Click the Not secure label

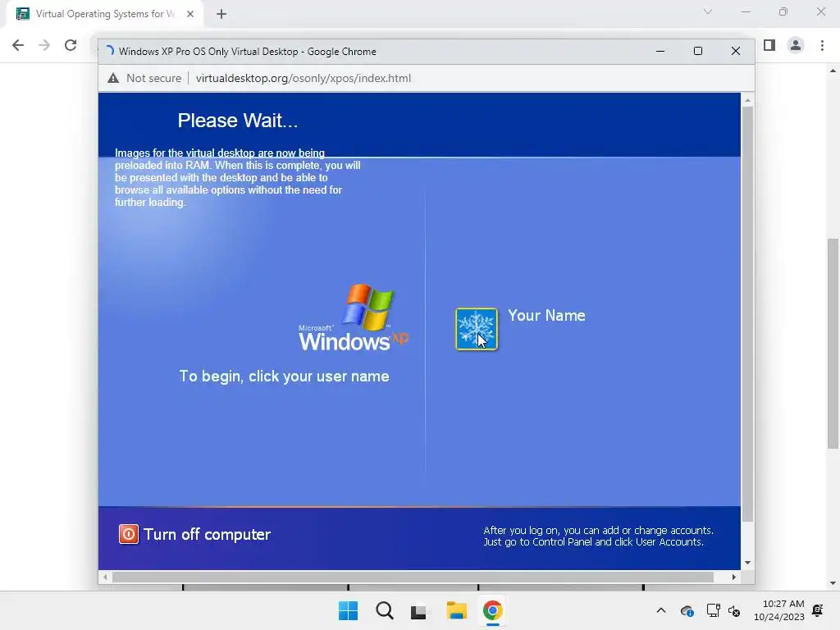153,78
